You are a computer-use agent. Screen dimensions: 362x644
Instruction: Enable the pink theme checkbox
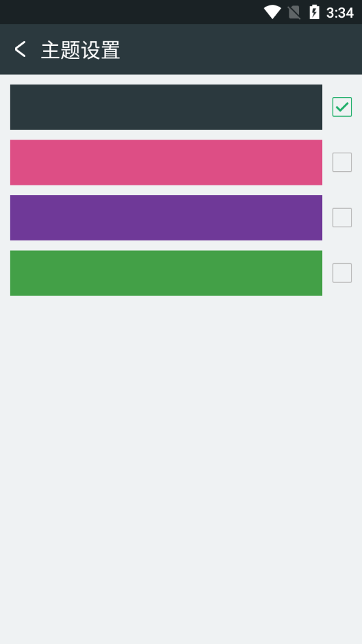click(342, 162)
